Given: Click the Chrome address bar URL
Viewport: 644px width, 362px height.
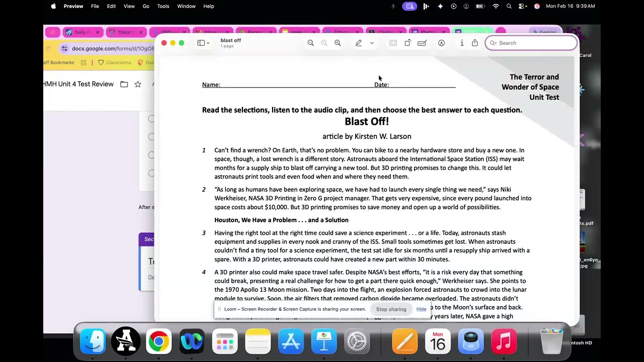Looking at the screenshot, I should (x=113, y=49).
